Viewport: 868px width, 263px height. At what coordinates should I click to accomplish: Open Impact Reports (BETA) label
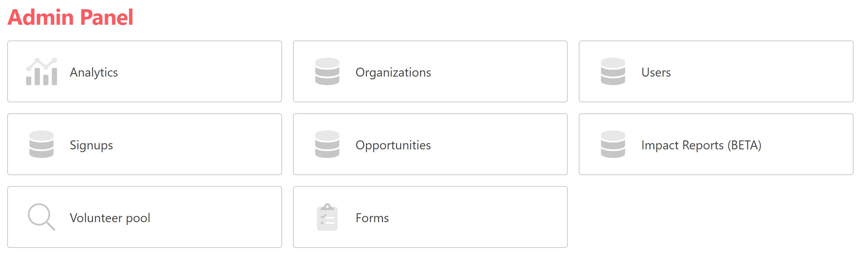[x=701, y=145]
